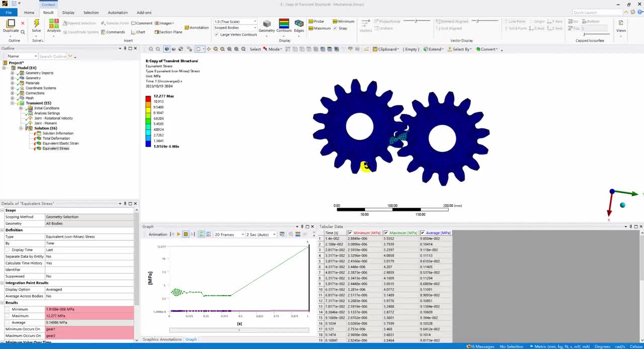Open the 20 Frames dropdown

pyautogui.click(x=229, y=234)
